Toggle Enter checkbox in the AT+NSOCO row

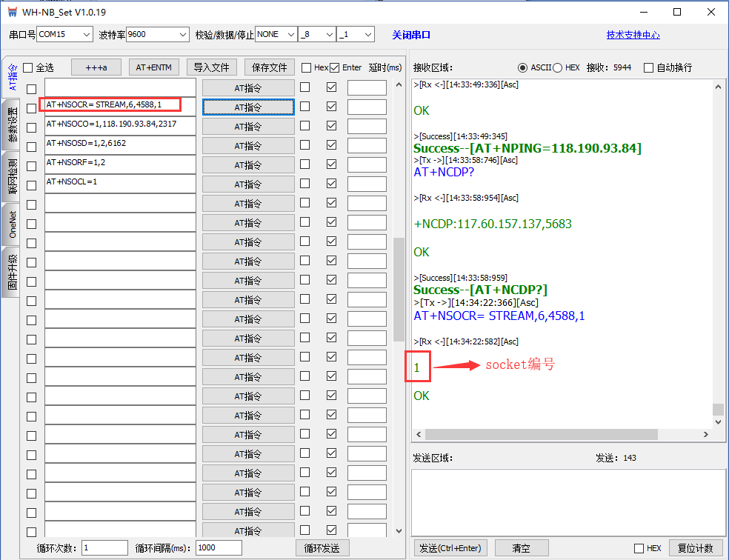coord(331,125)
